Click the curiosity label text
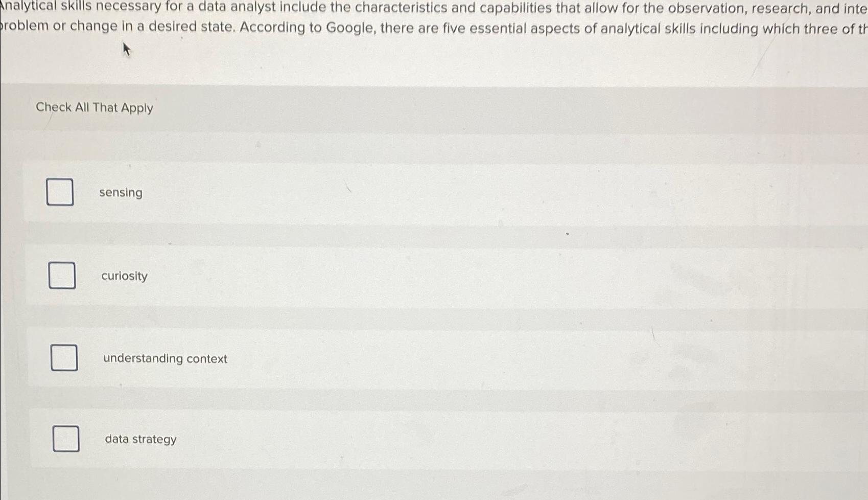The width and height of the screenshot is (868, 500). click(x=124, y=276)
